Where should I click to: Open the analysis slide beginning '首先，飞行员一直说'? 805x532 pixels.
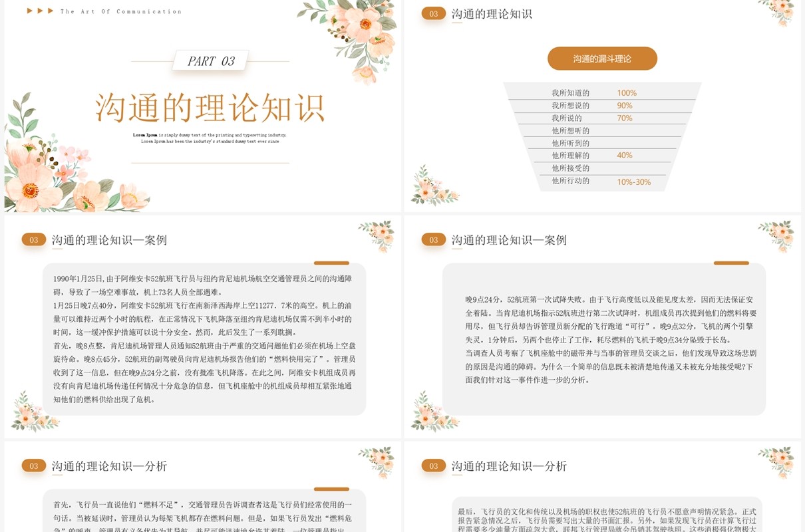click(203, 487)
